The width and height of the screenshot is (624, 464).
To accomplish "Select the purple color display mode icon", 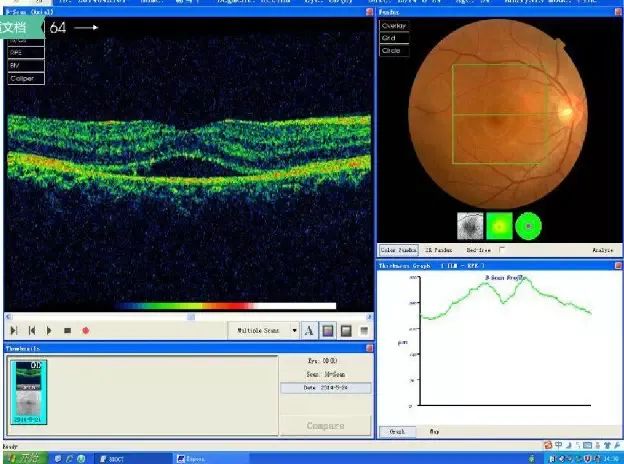I will point(328,331).
